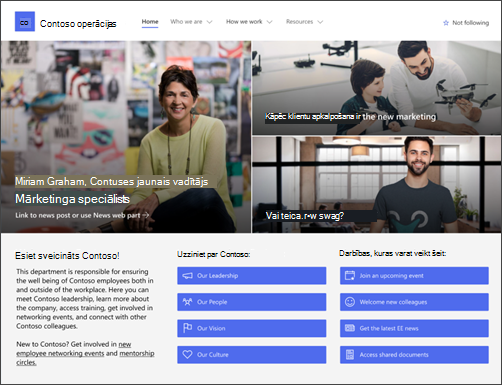Click the star icon beside Not following
502x385 pixels.
[446, 23]
